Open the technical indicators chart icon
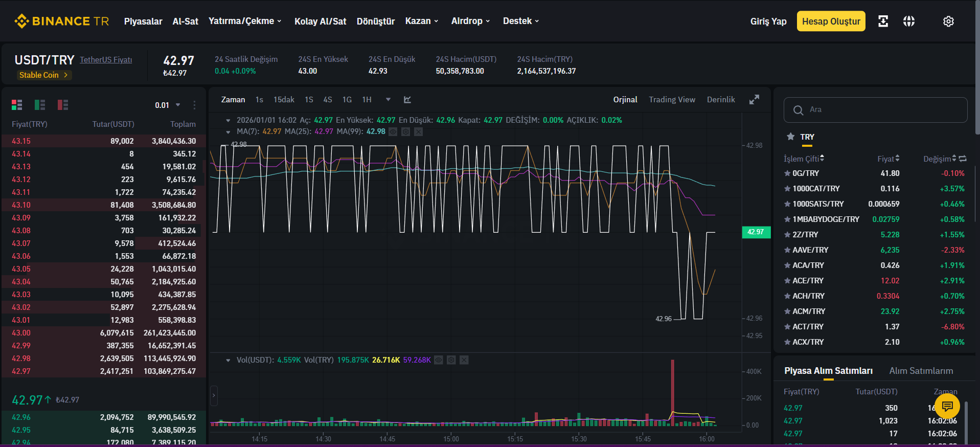The height and width of the screenshot is (447, 980). (x=407, y=100)
